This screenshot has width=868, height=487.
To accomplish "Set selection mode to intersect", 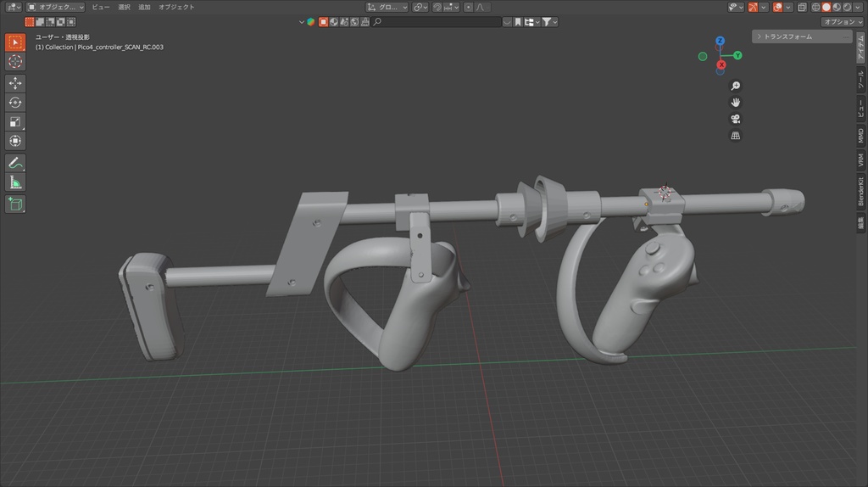I will tap(71, 21).
